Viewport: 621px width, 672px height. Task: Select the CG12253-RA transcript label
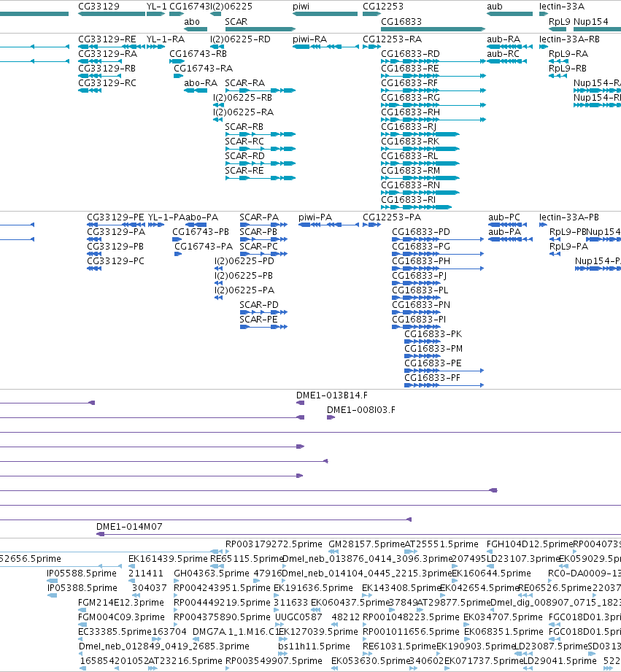(392, 39)
